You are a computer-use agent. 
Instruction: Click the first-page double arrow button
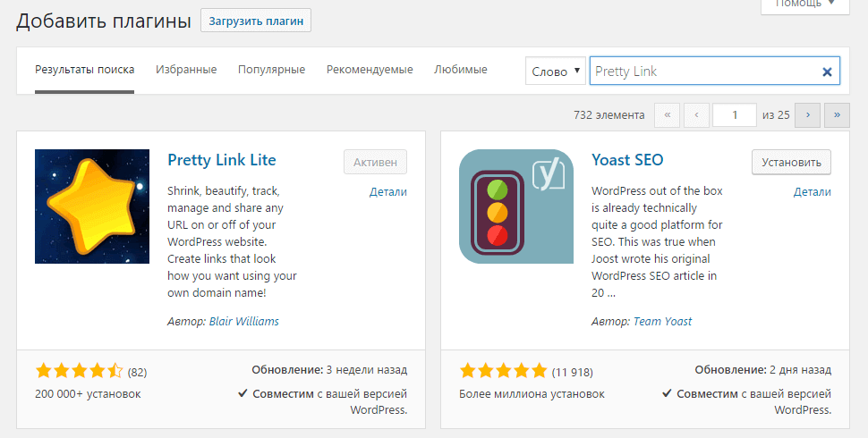point(667,115)
